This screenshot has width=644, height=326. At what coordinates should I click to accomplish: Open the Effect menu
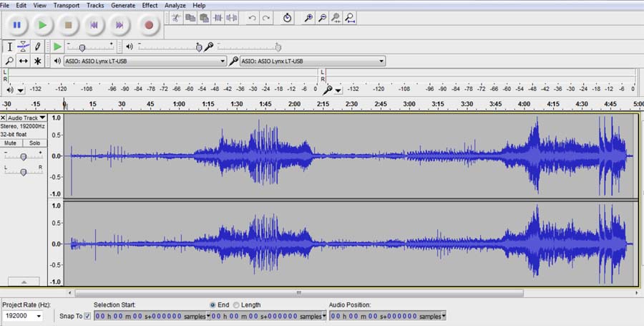tap(150, 5)
